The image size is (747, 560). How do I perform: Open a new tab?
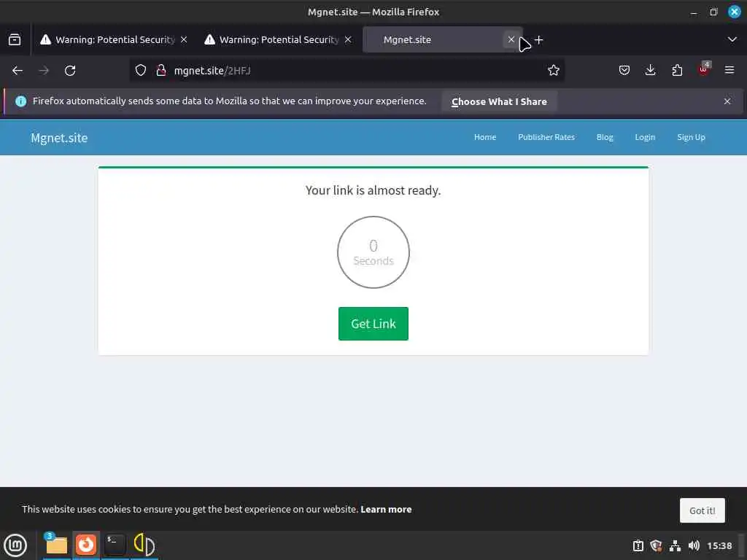click(539, 40)
